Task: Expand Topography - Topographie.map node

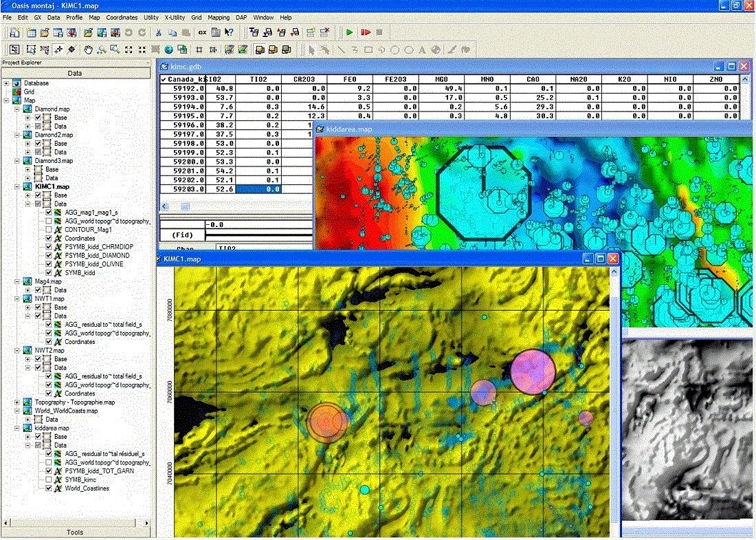Action: pos(17,402)
